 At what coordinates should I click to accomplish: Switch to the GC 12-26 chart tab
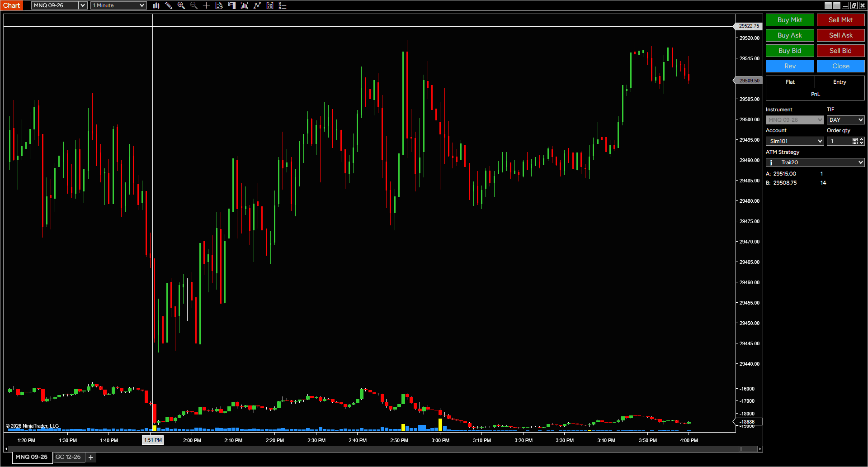tap(68, 457)
